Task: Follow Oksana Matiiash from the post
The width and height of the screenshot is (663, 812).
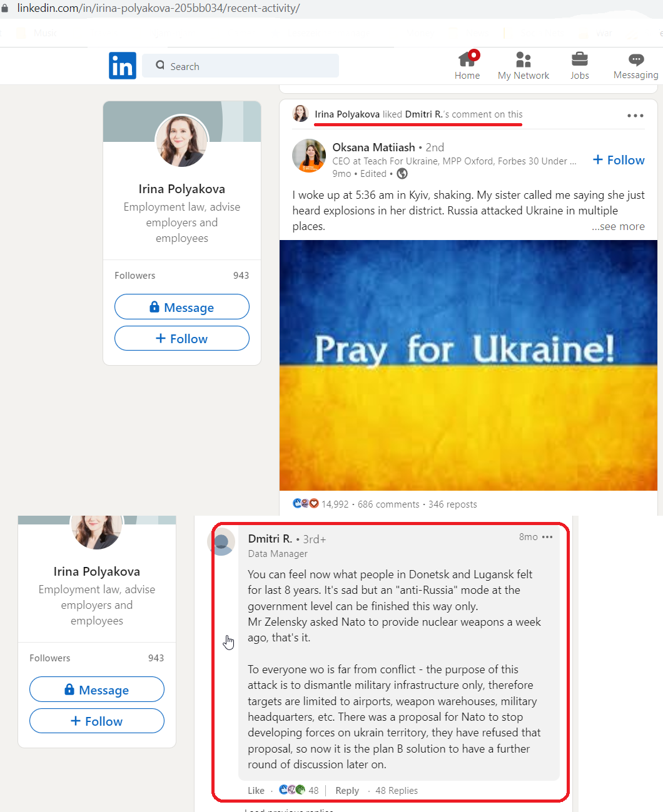Action: tap(619, 160)
